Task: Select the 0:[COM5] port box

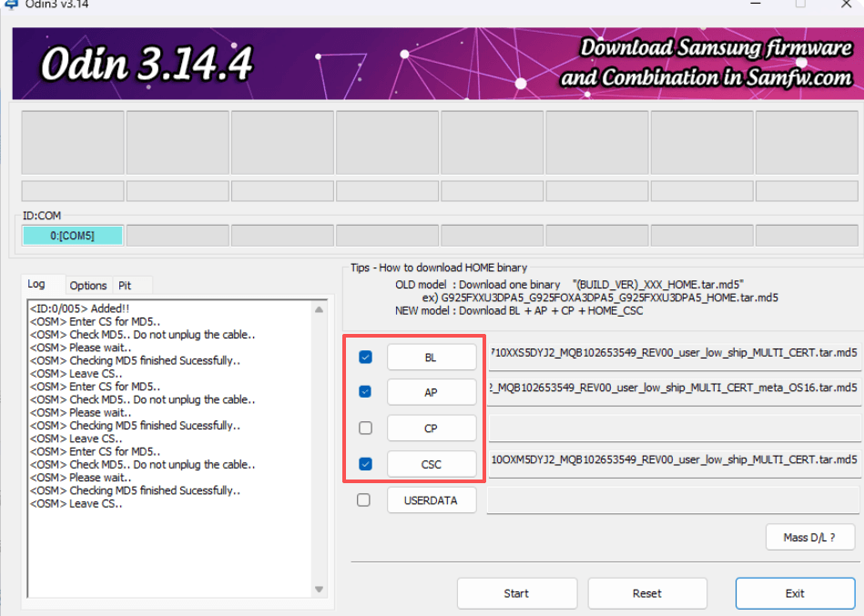Action: tap(73, 236)
